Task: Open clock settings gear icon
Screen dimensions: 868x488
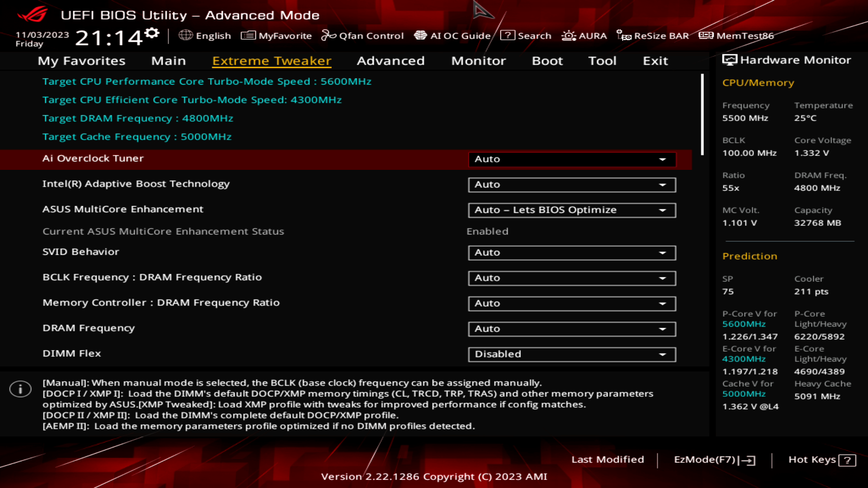Action: [x=152, y=33]
